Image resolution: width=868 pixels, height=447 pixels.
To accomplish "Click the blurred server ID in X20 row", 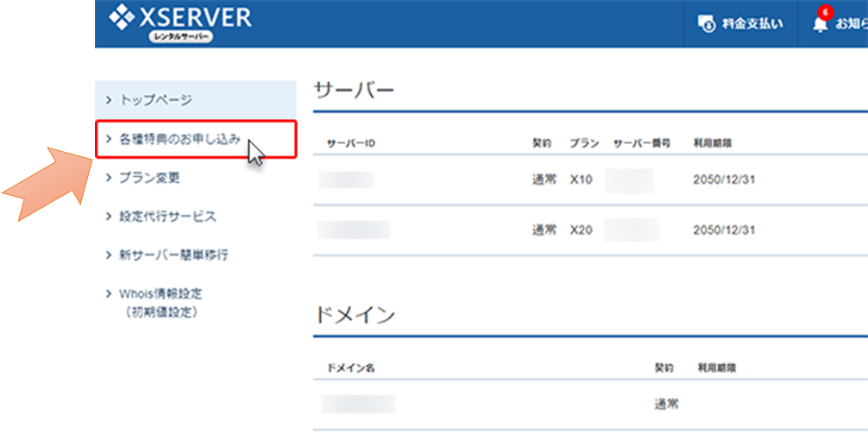I will pos(354,230).
